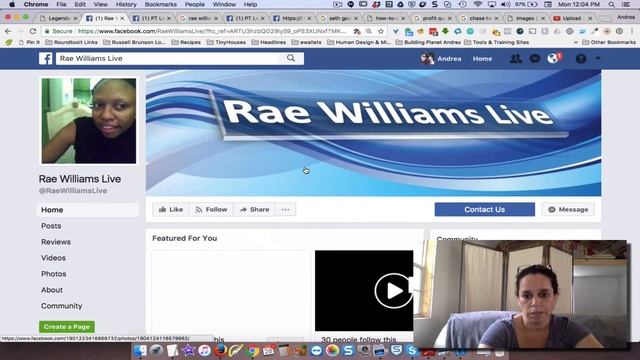Click the Chrome address bar URL
Viewport: 640px width, 360px height.
pyautogui.click(x=211, y=31)
